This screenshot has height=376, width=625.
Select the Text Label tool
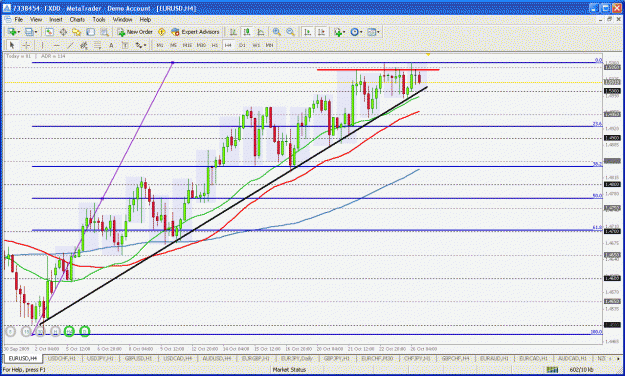coord(125,45)
